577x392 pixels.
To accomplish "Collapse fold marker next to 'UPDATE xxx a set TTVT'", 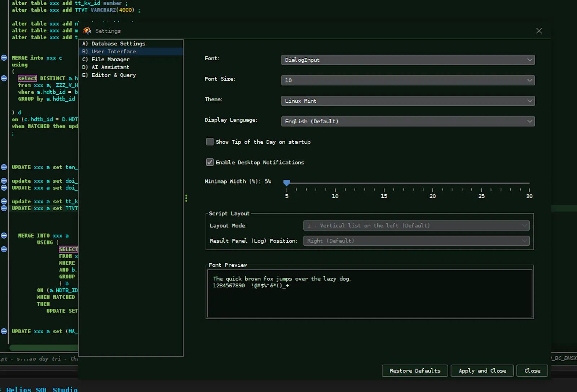I will [4, 208].
